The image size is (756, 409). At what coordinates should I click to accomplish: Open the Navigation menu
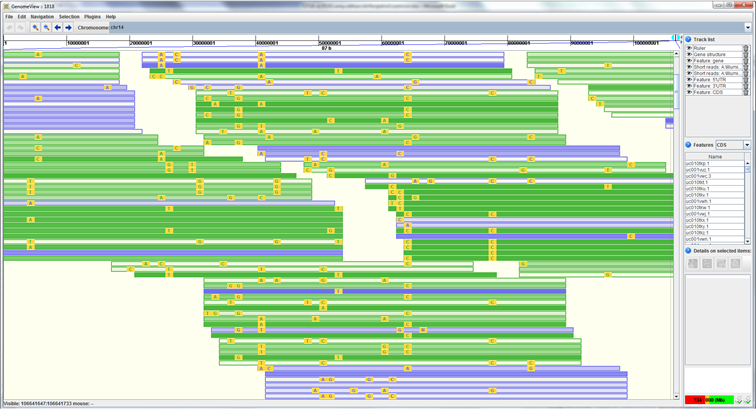[42, 16]
